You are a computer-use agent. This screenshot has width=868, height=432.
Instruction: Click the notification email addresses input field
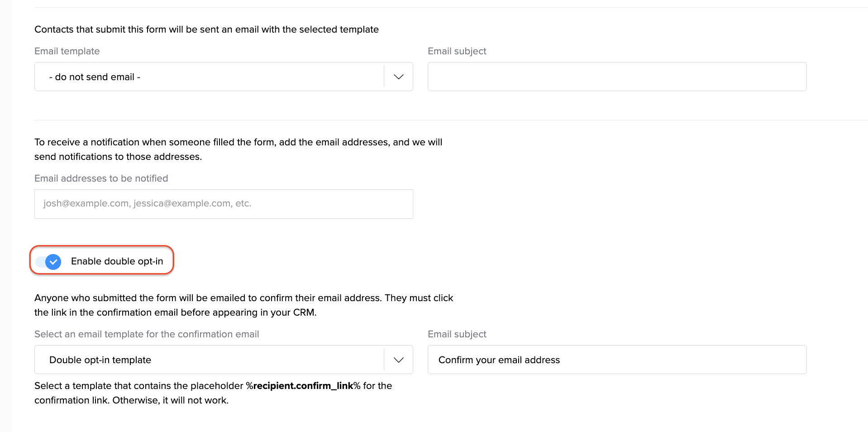pyautogui.click(x=224, y=204)
